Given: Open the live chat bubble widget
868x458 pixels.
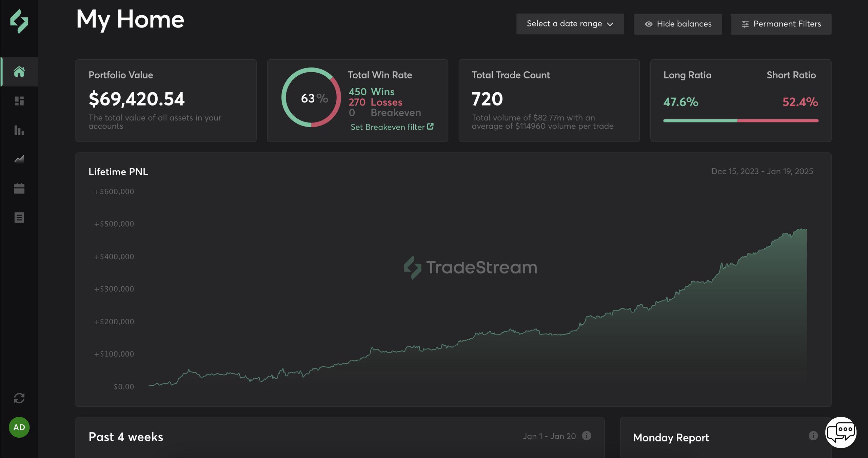Looking at the screenshot, I should [841, 432].
